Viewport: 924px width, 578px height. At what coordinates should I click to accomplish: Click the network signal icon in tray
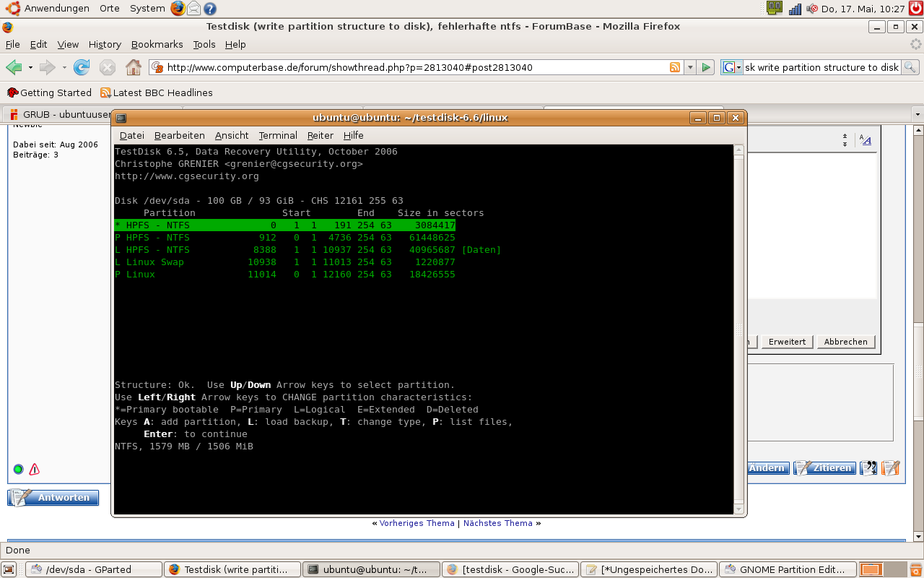click(x=796, y=9)
